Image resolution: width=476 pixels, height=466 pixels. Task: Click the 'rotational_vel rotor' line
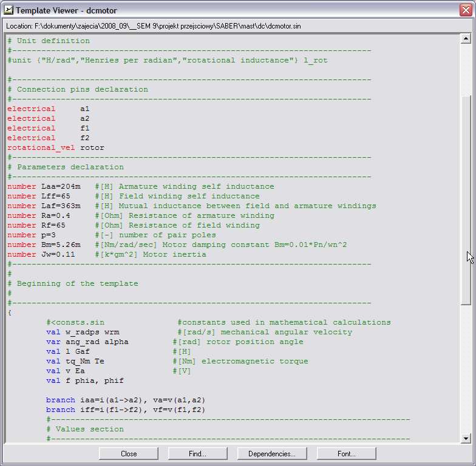(56, 147)
